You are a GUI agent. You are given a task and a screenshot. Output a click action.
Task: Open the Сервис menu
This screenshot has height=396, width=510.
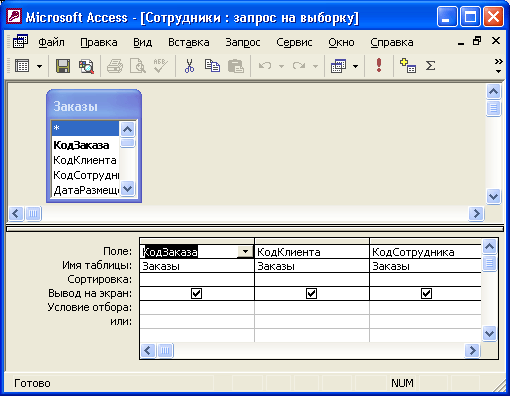click(294, 43)
